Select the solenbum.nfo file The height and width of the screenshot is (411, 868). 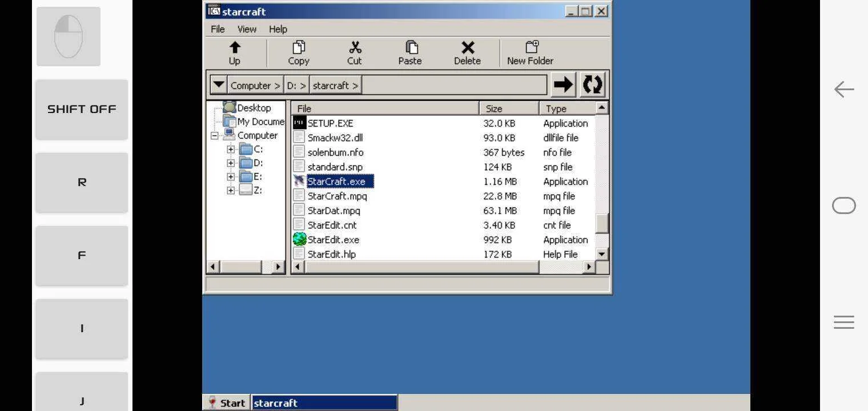(x=335, y=152)
